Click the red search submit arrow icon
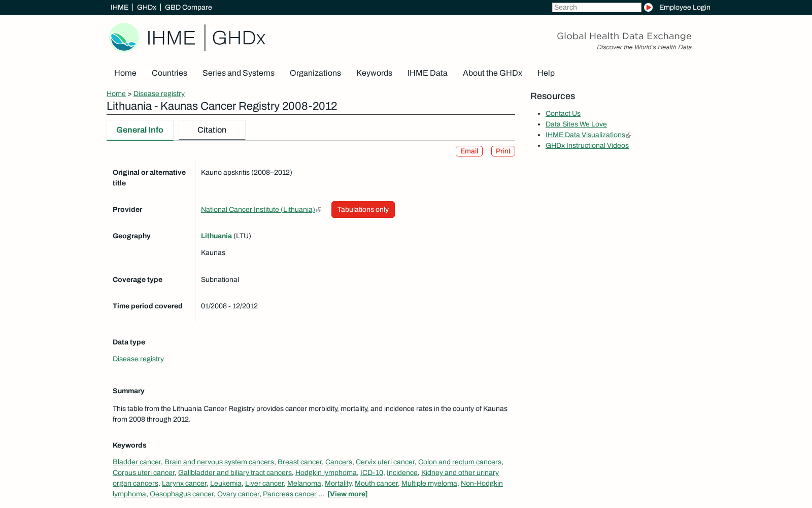 click(648, 7)
